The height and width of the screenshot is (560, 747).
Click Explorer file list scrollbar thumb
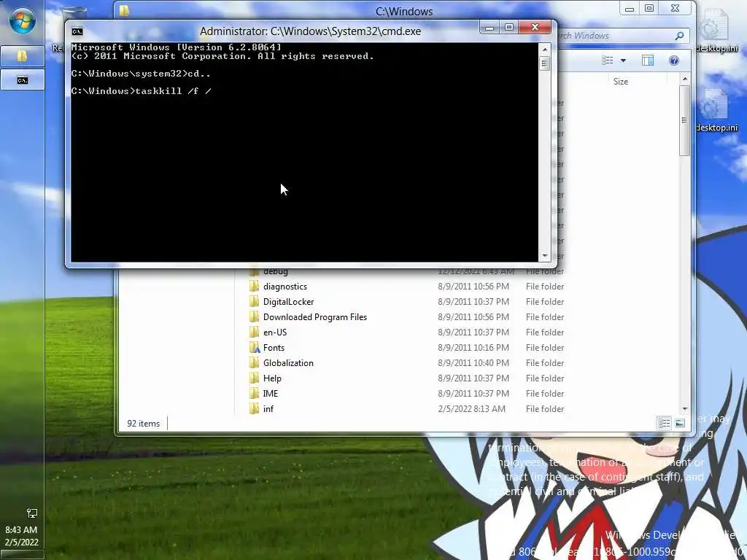click(684, 120)
